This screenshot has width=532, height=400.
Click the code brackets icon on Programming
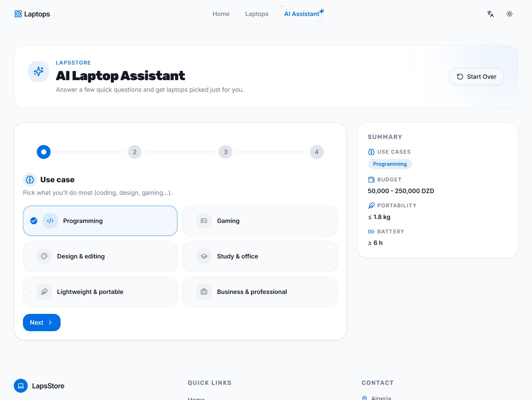coord(50,221)
